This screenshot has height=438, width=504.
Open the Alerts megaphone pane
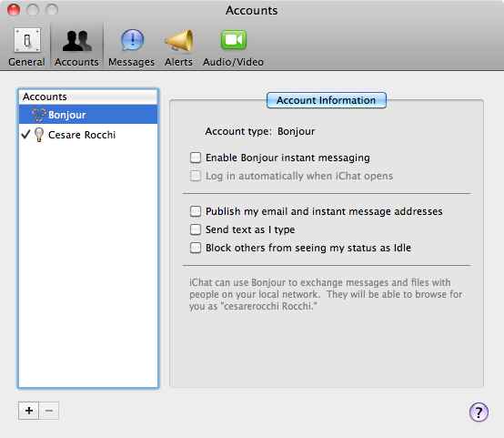(x=178, y=47)
